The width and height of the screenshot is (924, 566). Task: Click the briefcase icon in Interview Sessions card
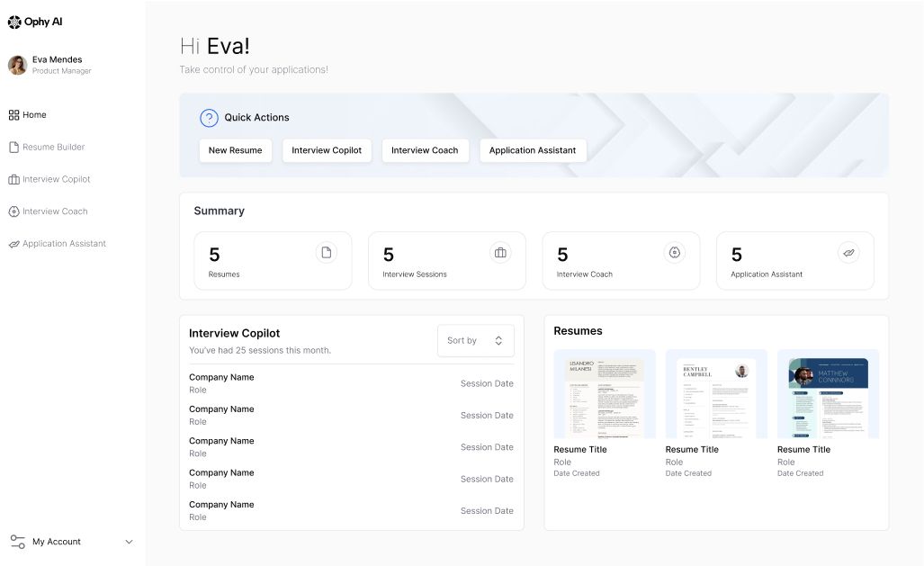500,253
